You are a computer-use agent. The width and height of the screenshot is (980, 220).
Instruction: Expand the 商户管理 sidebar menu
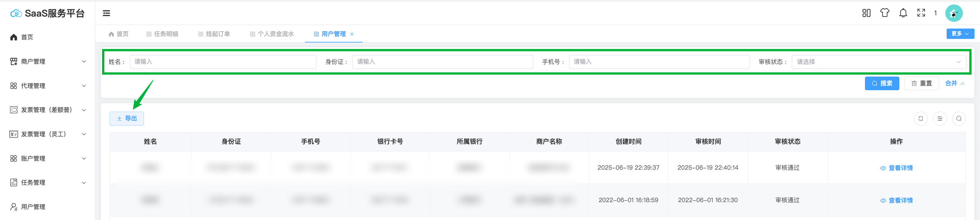pyautogui.click(x=48, y=62)
